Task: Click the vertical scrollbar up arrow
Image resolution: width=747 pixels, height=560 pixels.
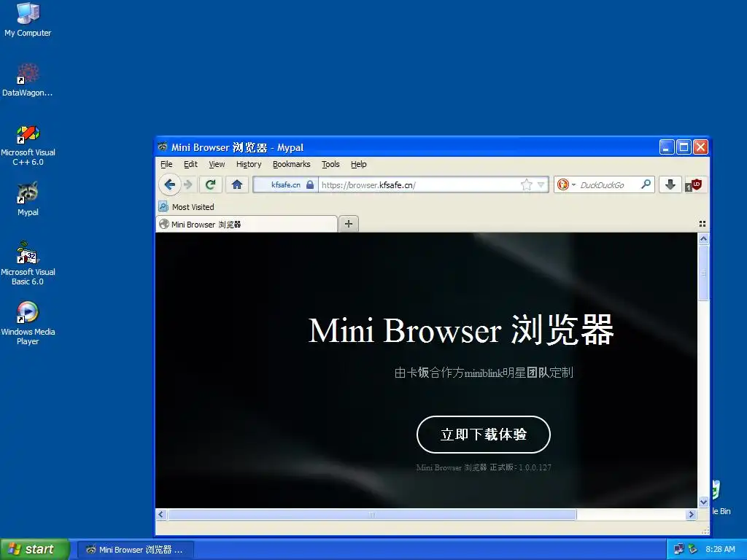Action: pyautogui.click(x=703, y=239)
